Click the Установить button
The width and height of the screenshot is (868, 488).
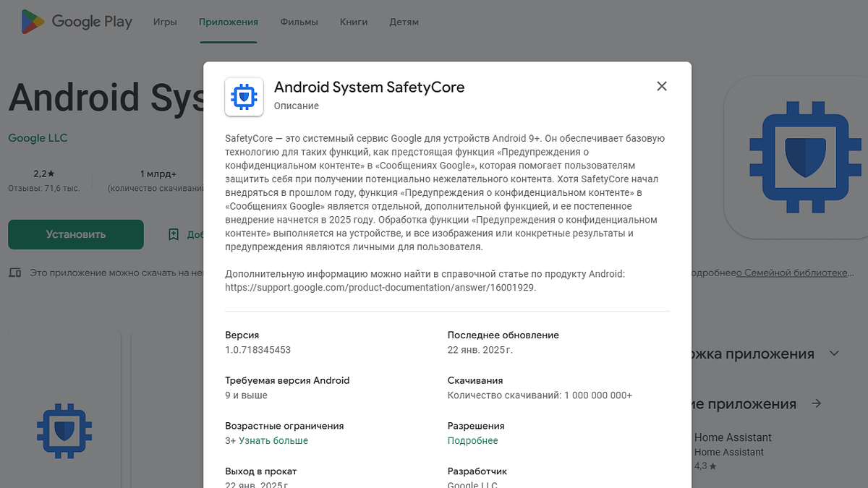click(x=76, y=234)
